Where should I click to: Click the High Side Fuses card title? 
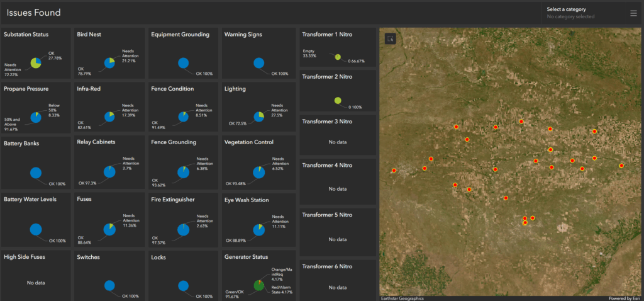[x=25, y=257]
